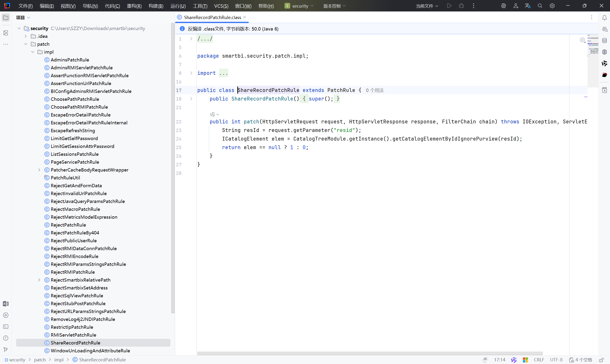
Task: Click Search Everywhere magnifier icon
Action: [540, 6]
